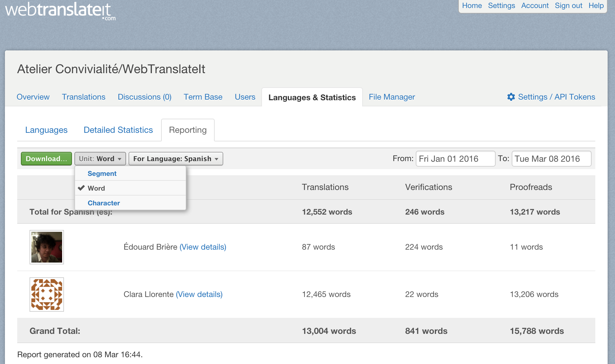The width and height of the screenshot is (615, 364).
Task: Open the For Language: Spanish dropdown
Action: click(x=176, y=159)
